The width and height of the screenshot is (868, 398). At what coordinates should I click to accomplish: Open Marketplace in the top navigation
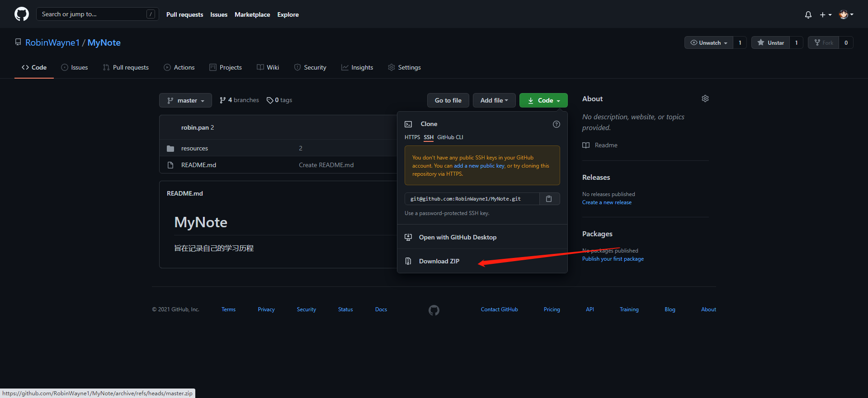252,14
